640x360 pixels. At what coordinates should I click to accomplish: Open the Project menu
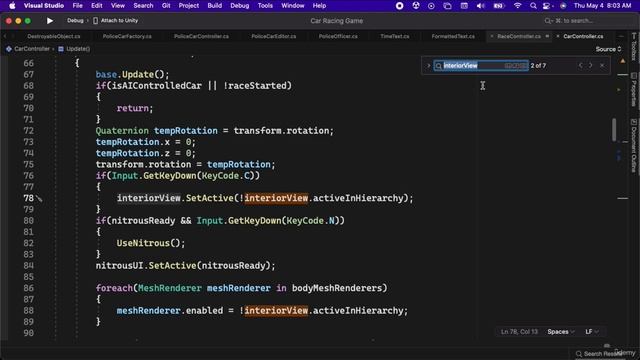[x=189, y=6]
